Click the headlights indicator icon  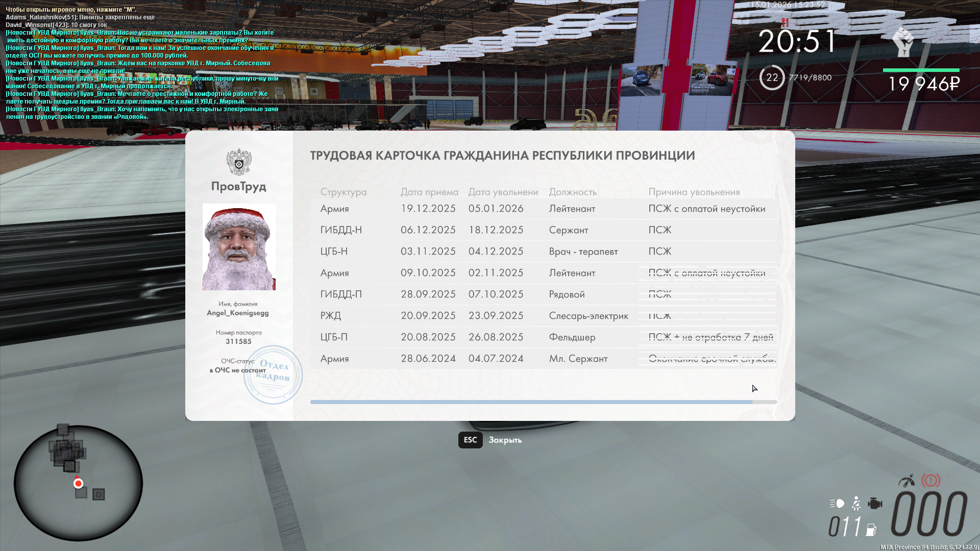[x=837, y=504]
